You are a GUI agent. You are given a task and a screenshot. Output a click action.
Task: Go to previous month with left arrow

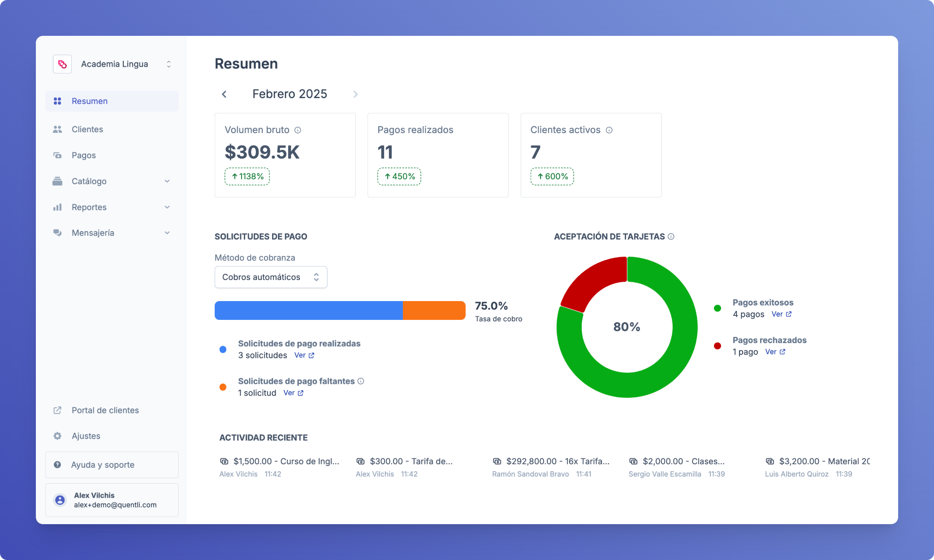click(x=224, y=94)
